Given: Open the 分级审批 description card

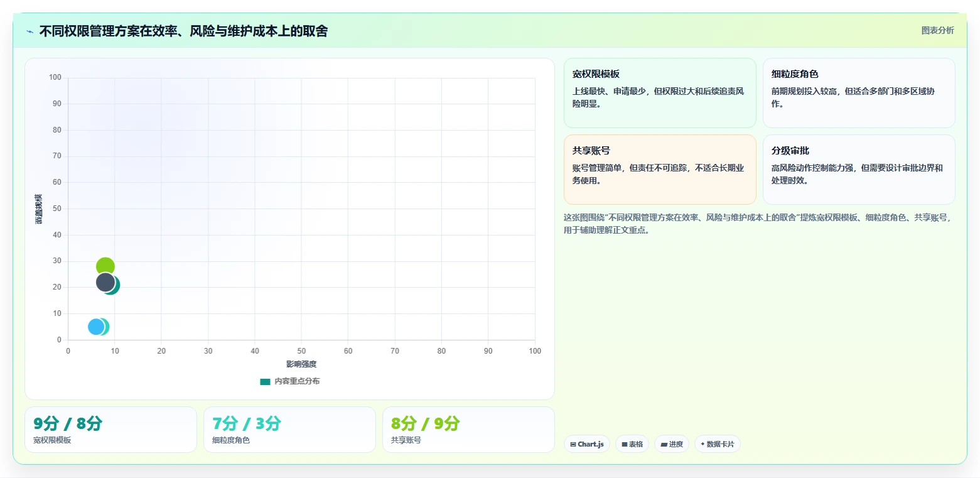Looking at the screenshot, I should tap(859, 170).
